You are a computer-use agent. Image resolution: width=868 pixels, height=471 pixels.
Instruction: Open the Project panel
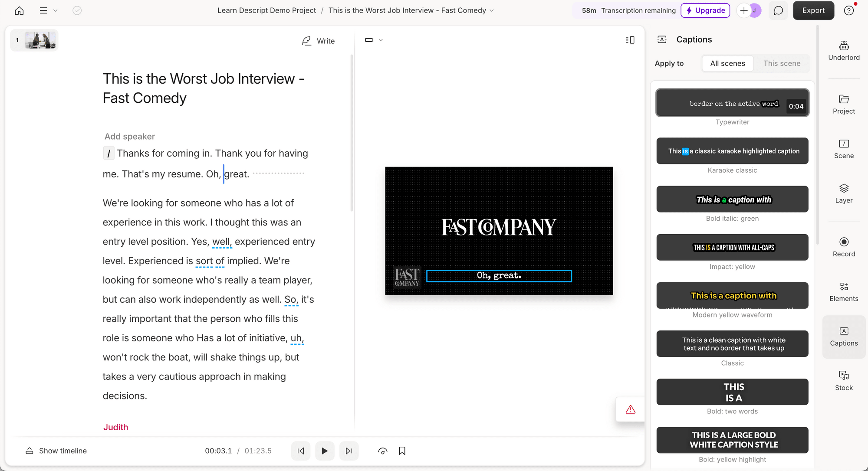(x=844, y=105)
